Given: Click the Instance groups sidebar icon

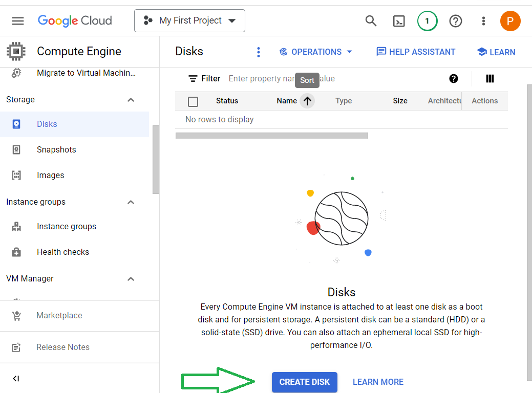Looking at the screenshot, I should pyautogui.click(x=16, y=227).
